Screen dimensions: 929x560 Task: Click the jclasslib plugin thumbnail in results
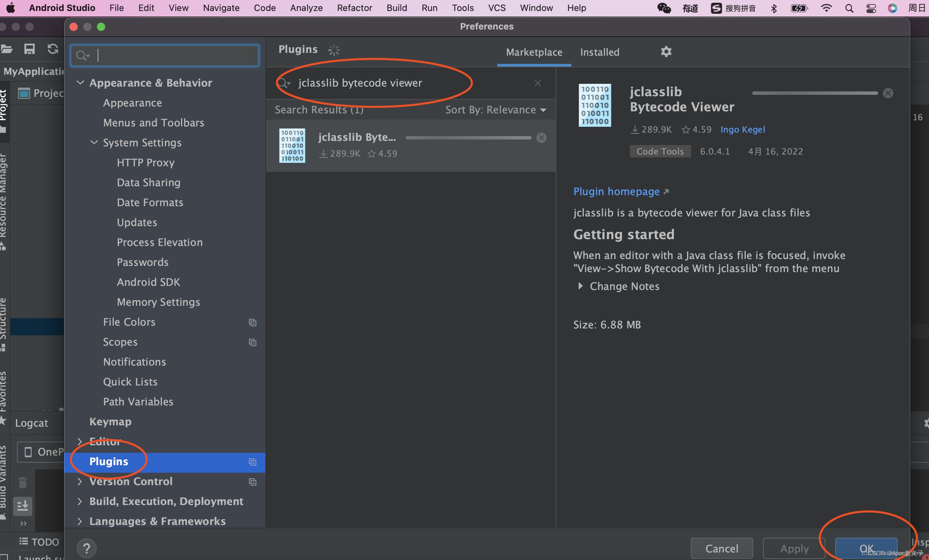coord(292,145)
